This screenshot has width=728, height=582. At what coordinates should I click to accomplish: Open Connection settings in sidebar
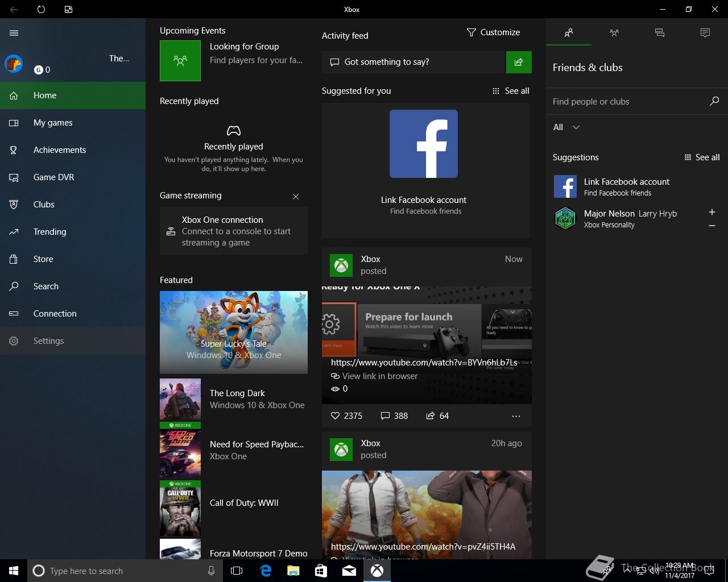point(73,314)
